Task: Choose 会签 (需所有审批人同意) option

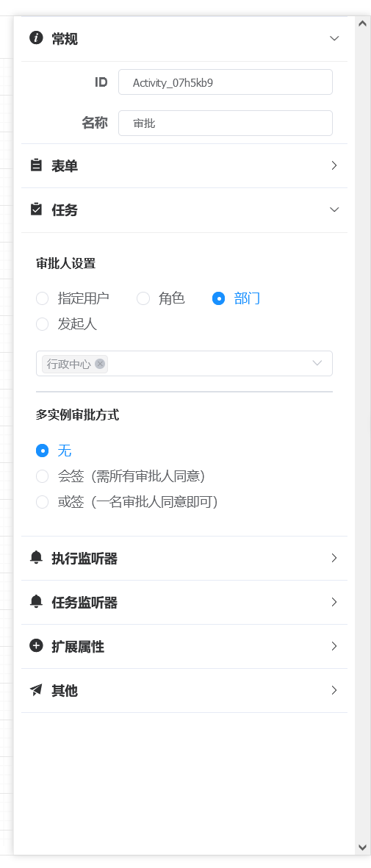Action: [120, 476]
